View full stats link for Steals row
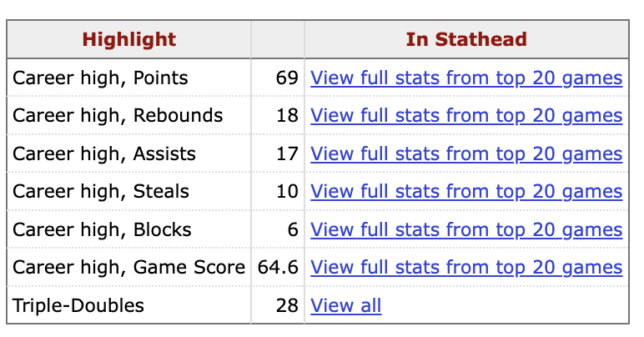The height and width of the screenshot is (337, 644). [x=466, y=192]
